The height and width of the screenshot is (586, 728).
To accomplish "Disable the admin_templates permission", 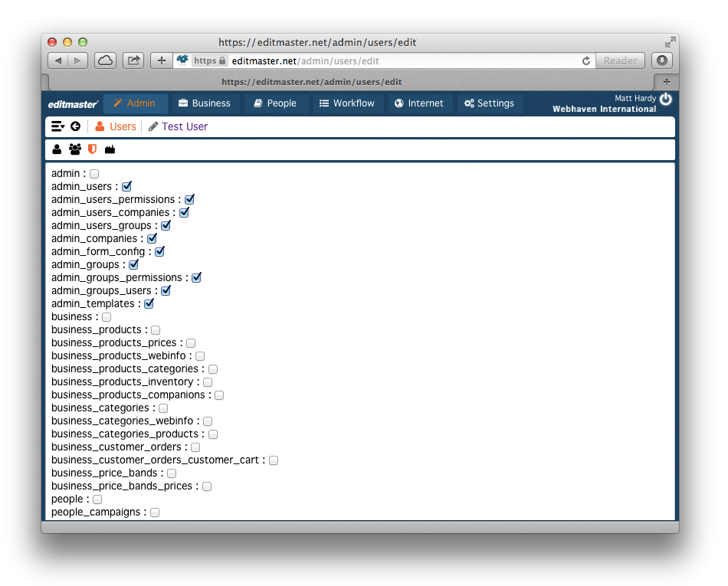I will pyautogui.click(x=149, y=303).
